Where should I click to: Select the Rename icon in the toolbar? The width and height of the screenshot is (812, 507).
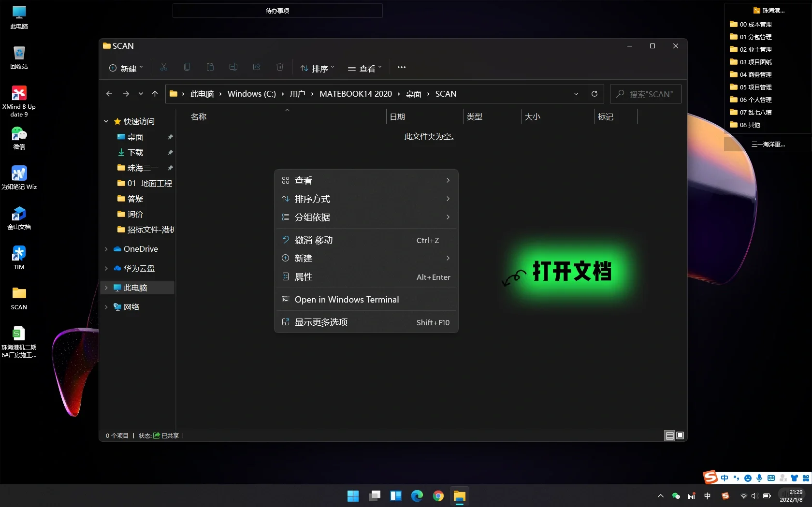[233, 67]
